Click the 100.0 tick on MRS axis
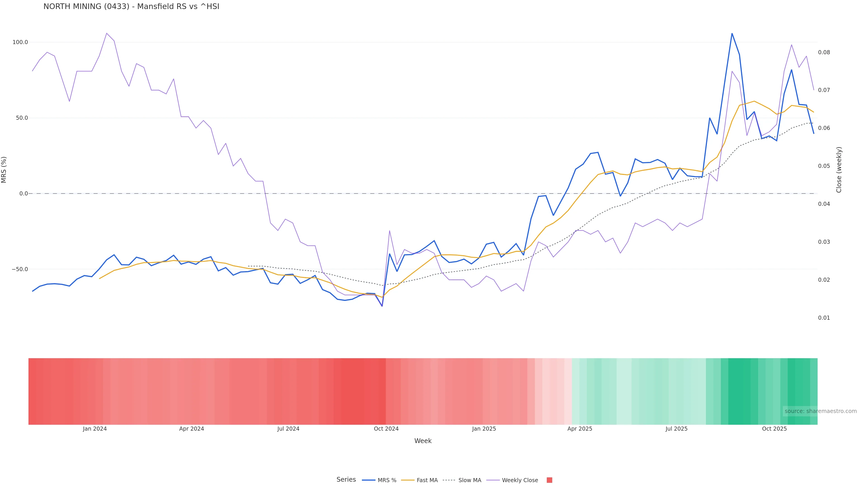The width and height of the screenshot is (868, 488). 20,42
